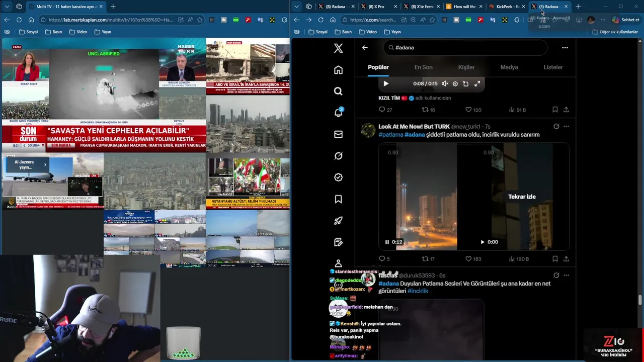Switch to the Kişiler tab
Screen dimensions: 644x362
tap(466, 67)
